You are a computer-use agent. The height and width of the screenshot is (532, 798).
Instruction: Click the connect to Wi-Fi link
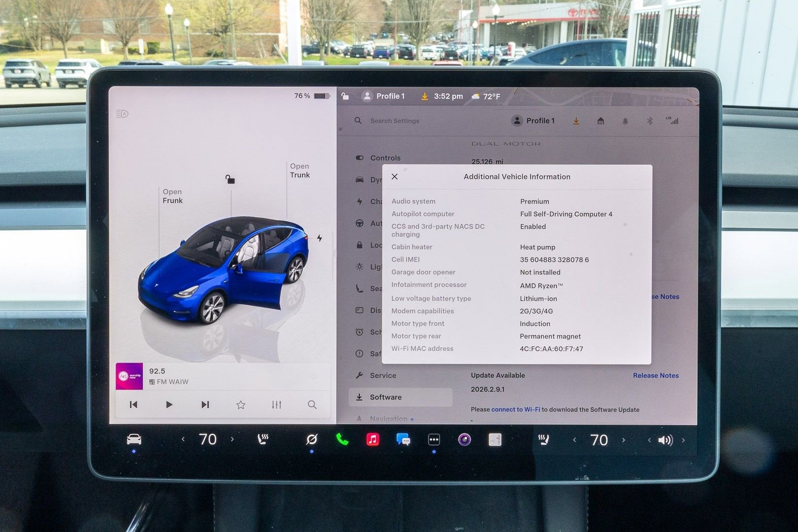pyautogui.click(x=515, y=409)
